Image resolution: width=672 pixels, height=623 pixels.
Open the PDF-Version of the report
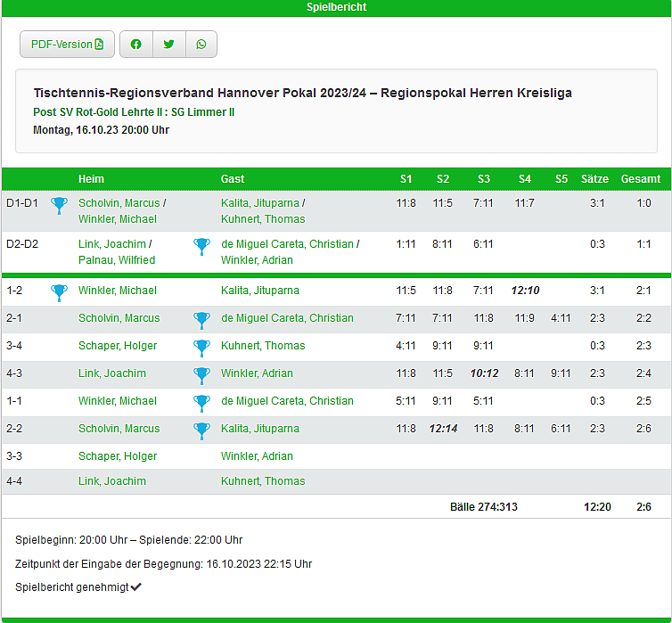click(68, 45)
